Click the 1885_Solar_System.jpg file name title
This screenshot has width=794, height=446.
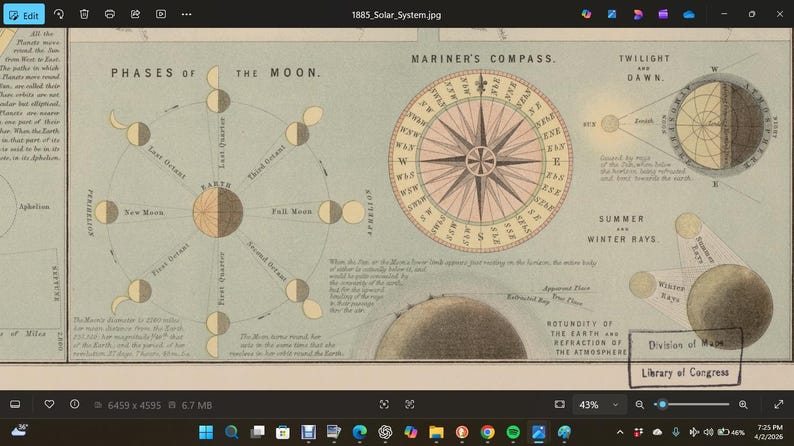(x=396, y=15)
